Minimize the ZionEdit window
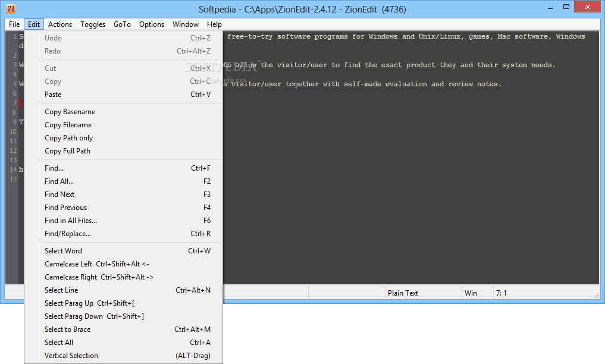The height and width of the screenshot is (364, 605). (x=550, y=8)
